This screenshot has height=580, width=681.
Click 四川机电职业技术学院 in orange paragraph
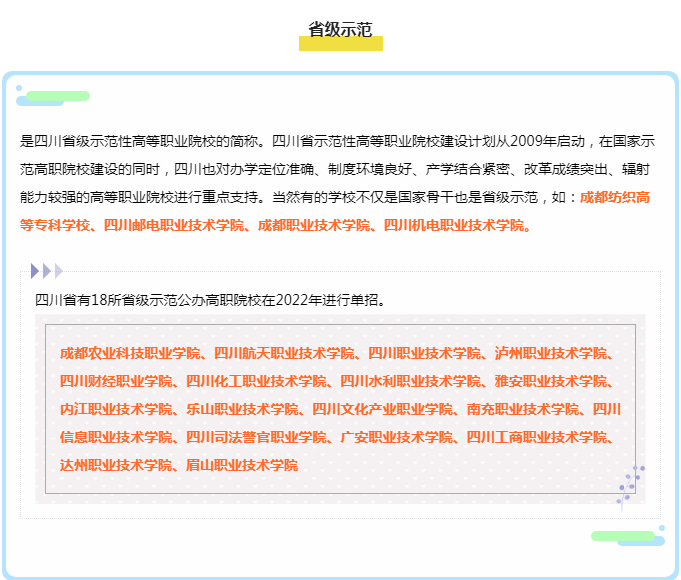point(454,225)
